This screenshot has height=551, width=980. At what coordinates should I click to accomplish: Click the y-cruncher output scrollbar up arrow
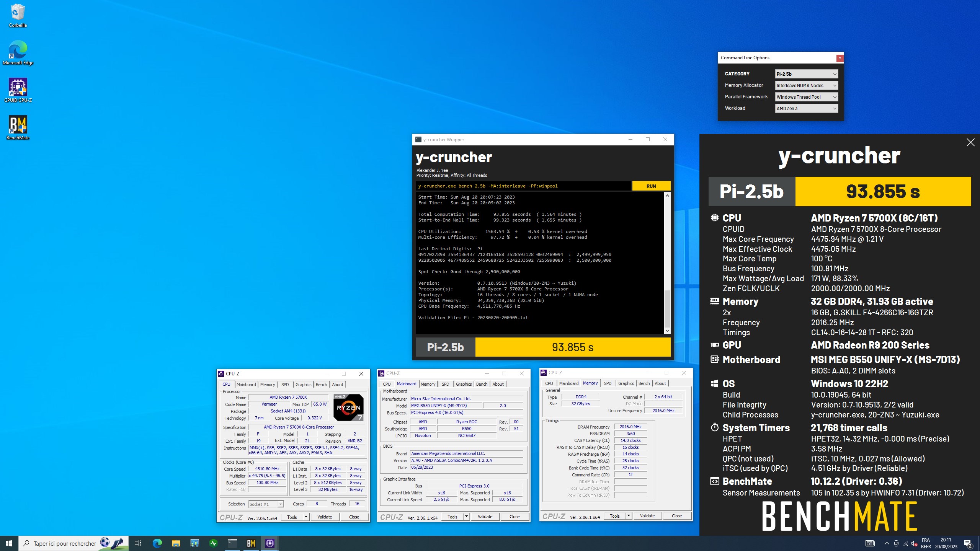667,196
